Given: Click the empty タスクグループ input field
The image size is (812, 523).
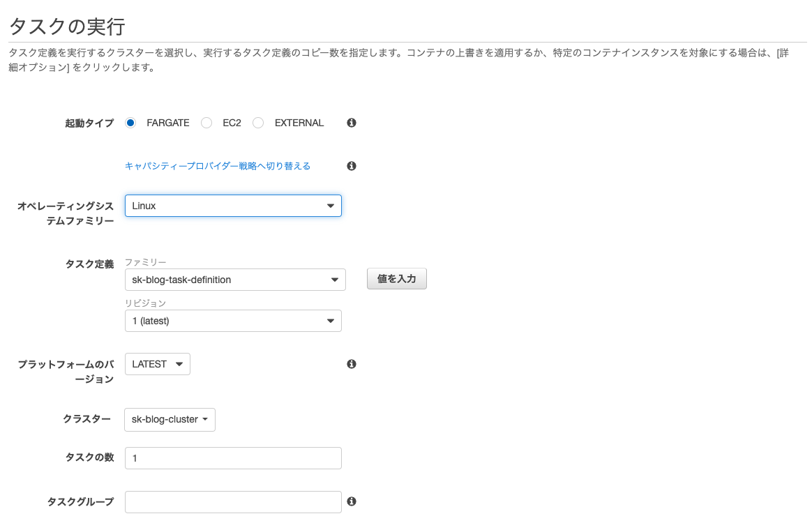Looking at the screenshot, I should pos(233,501).
